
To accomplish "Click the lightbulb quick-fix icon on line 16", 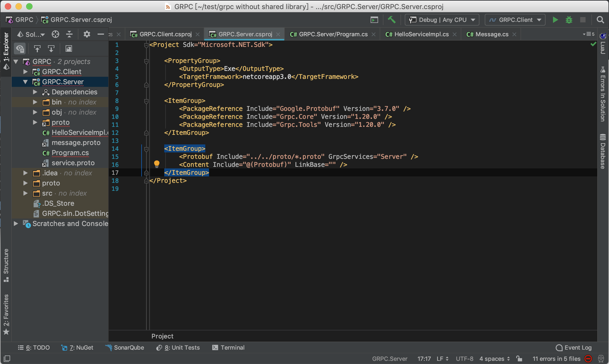I will [x=157, y=164].
